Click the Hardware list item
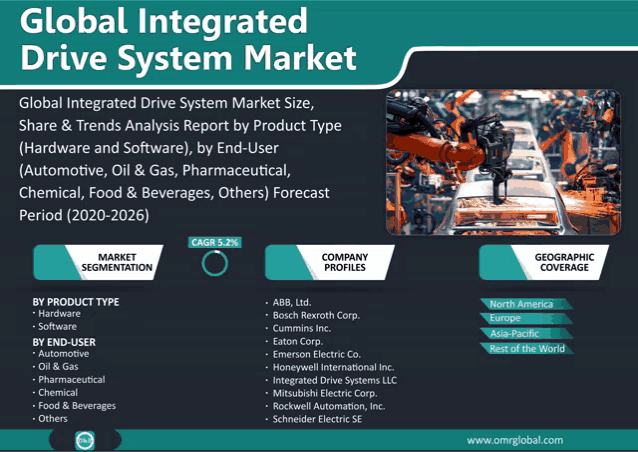Viewport: 638px width, 452px height. click(x=59, y=314)
